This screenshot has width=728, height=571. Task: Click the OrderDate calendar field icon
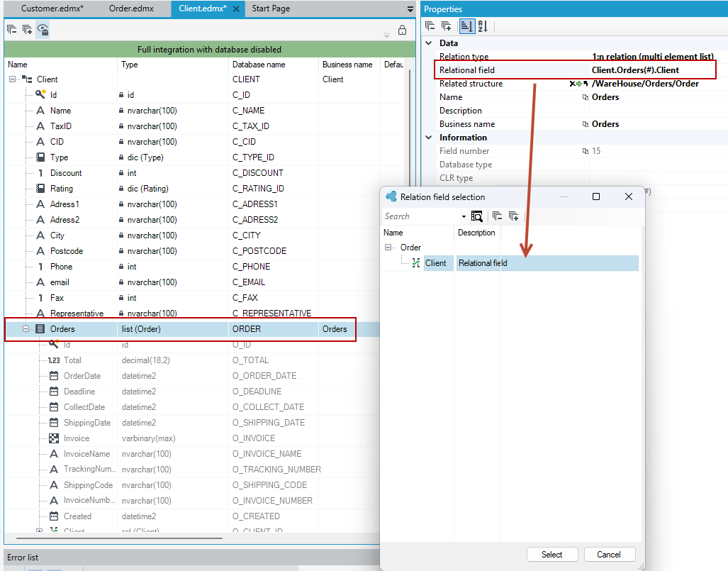54,376
